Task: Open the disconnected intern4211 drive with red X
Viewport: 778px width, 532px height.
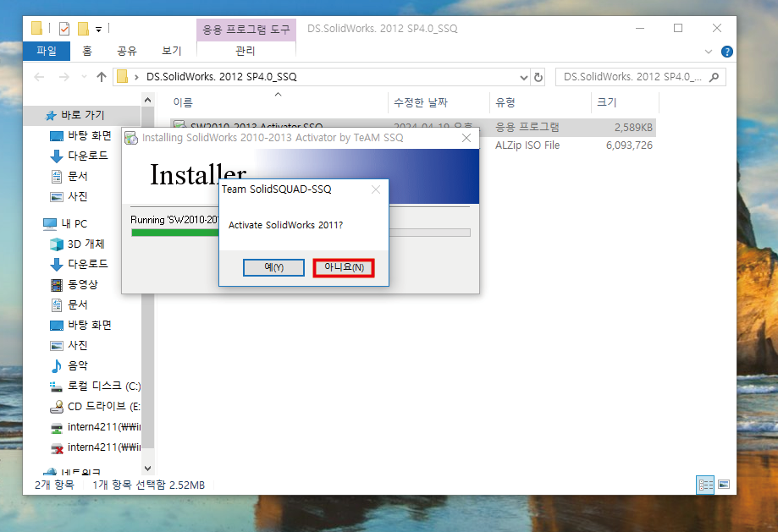Action: click(x=103, y=447)
